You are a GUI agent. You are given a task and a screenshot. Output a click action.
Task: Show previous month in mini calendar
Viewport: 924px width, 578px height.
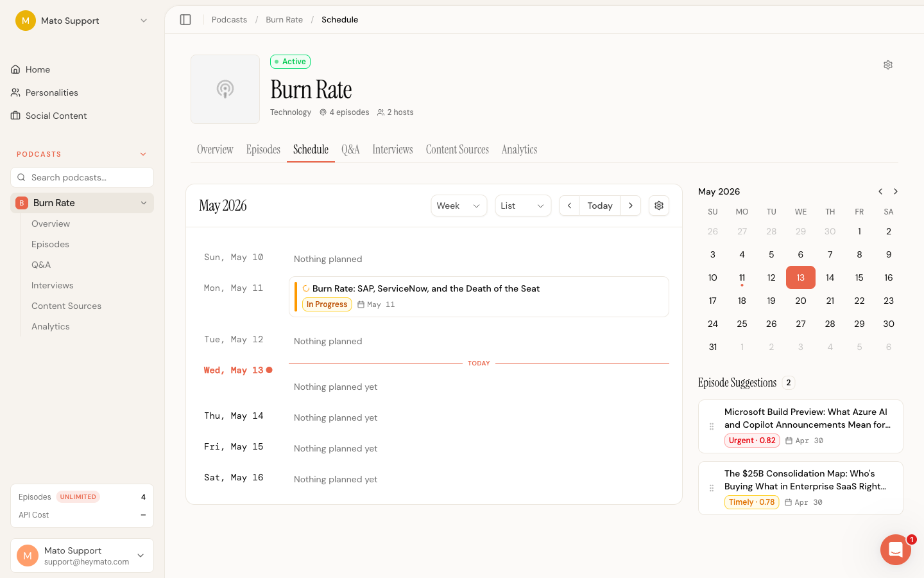tap(880, 191)
